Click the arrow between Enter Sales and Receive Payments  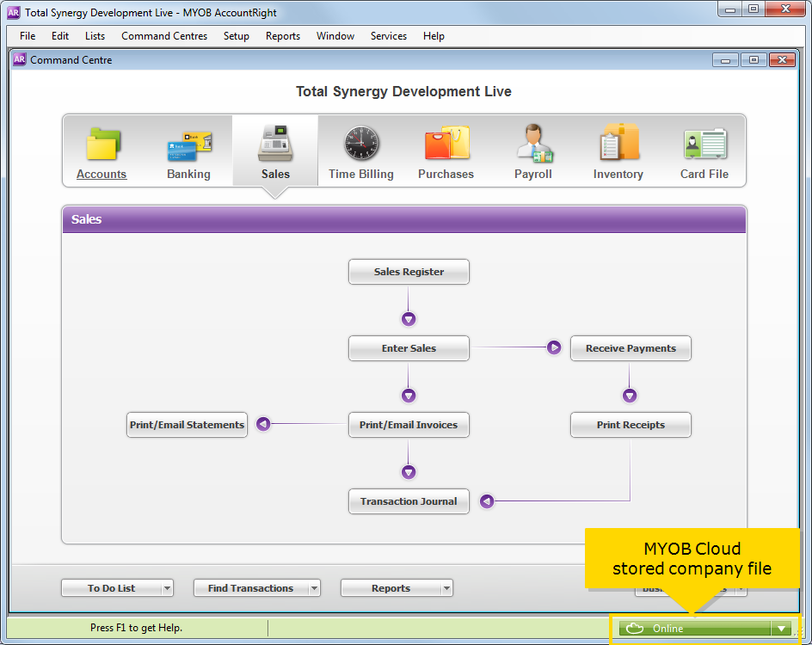(x=554, y=347)
